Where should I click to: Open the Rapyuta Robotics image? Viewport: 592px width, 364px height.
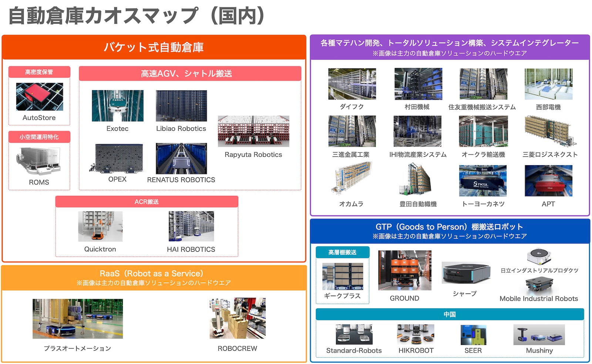[253, 131]
